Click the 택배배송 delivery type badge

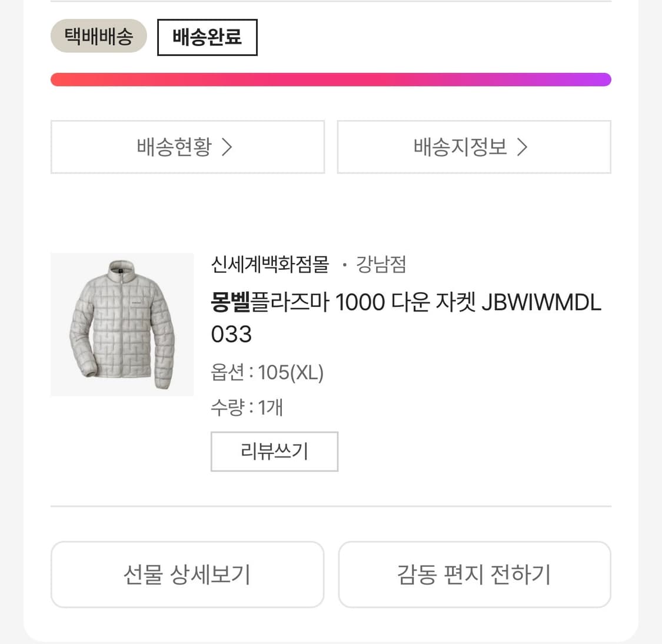point(98,36)
